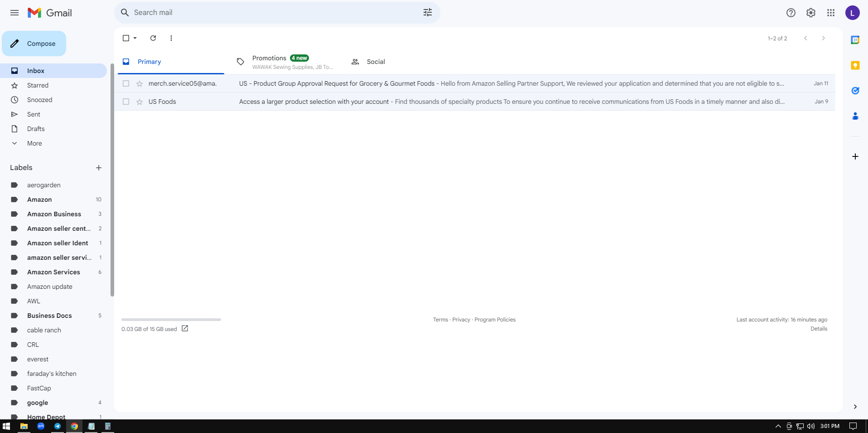The height and width of the screenshot is (433, 868).
Task: Open Contacts side panel
Action: [855, 116]
